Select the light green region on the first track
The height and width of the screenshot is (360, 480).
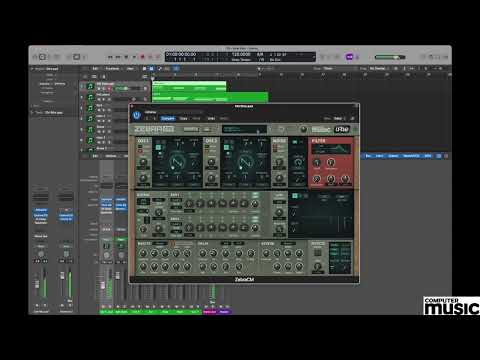[189, 86]
